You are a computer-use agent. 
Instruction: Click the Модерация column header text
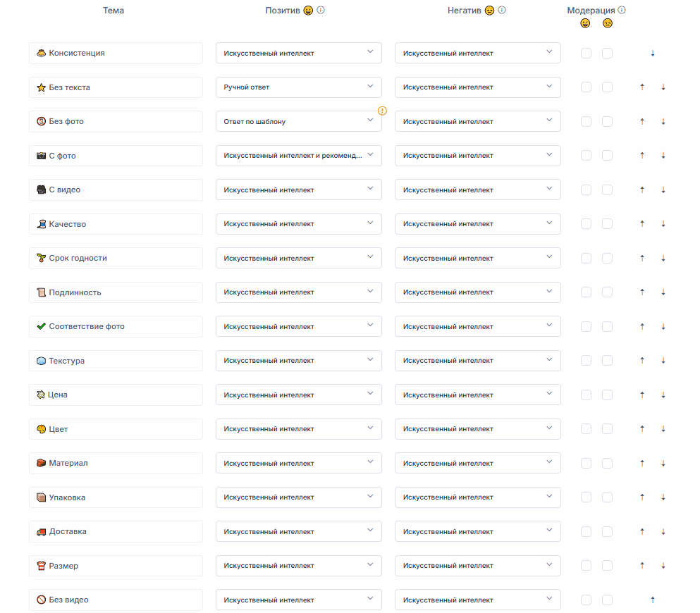591,11
